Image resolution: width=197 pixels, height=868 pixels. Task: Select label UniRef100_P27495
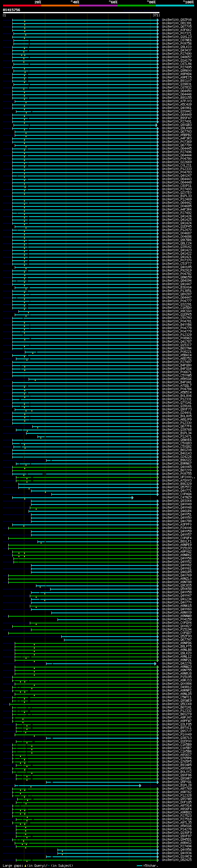click(177, 67)
